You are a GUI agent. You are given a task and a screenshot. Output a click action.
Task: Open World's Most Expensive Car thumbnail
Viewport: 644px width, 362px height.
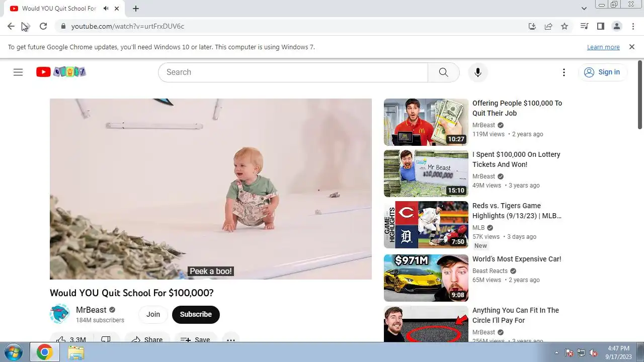tap(426, 278)
